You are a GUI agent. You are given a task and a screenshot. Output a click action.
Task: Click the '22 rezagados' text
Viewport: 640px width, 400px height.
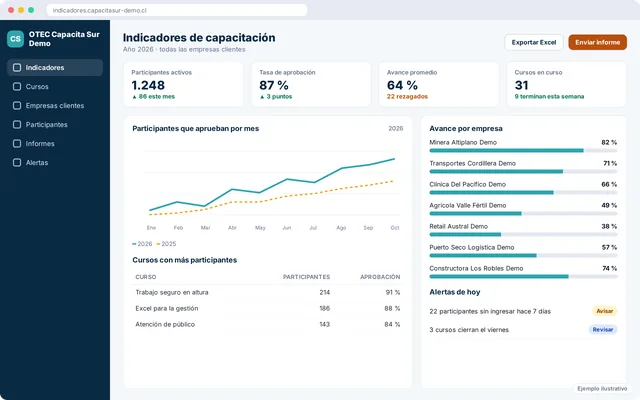pos(407,97)
